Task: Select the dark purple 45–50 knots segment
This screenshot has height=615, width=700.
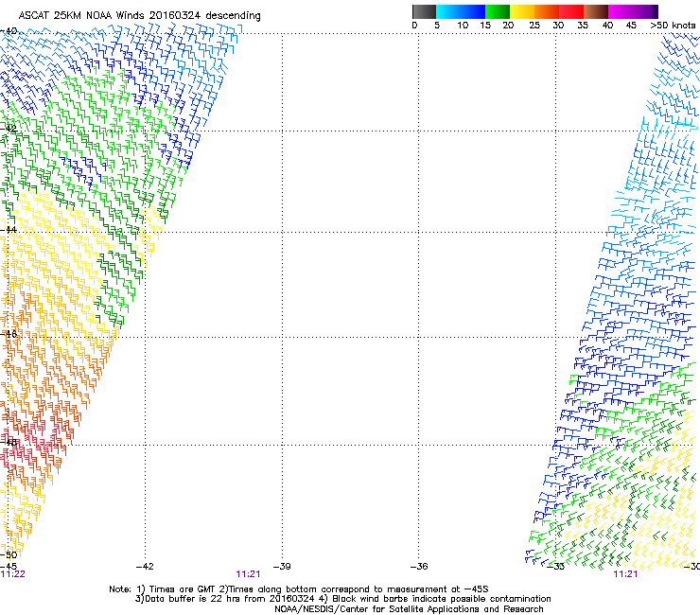Action: (x=645, y=11)
